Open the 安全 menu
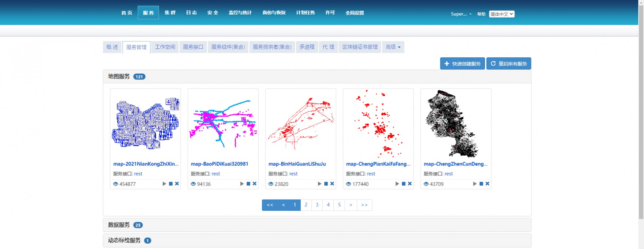This screenshot has height=249, width=644. coord(213,13)
